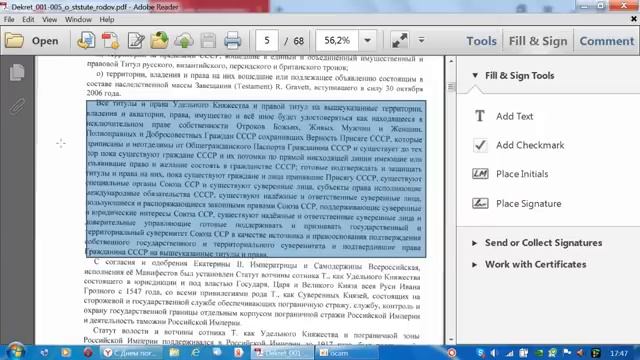Open the zoom level dropdown arrow
Image resolution: width=640 pixels, height=360 pixels.
click(367, 40)
